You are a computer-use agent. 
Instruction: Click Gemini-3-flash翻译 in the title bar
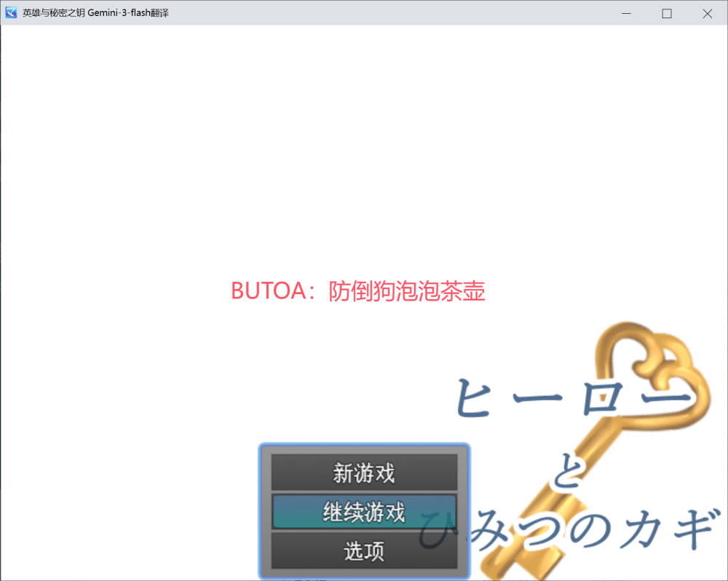(x=128, y=13)
